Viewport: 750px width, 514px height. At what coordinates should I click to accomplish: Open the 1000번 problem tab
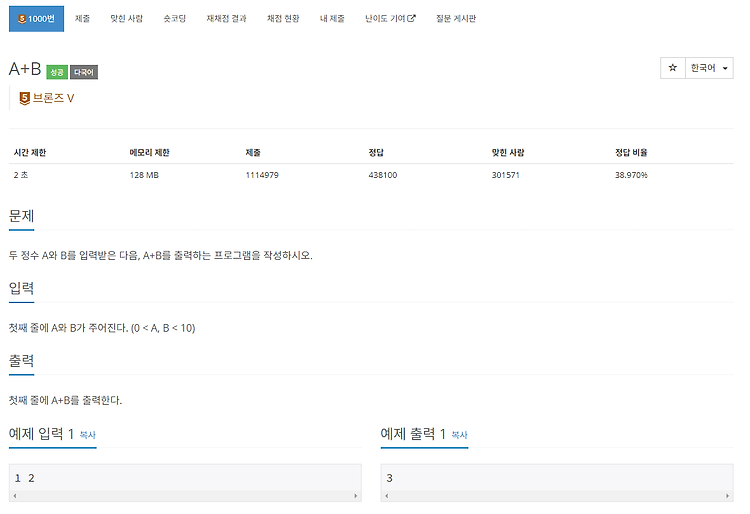pos(36,19)
